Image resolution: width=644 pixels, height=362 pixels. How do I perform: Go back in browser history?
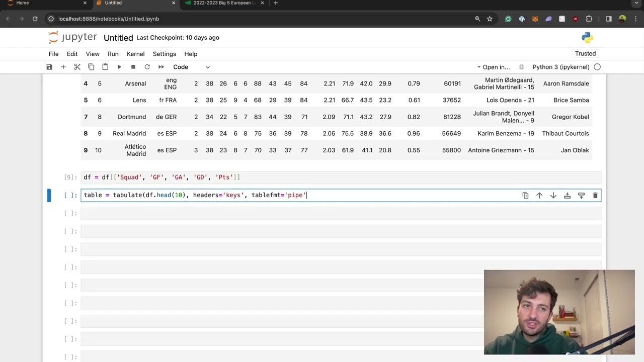(9, 19)
